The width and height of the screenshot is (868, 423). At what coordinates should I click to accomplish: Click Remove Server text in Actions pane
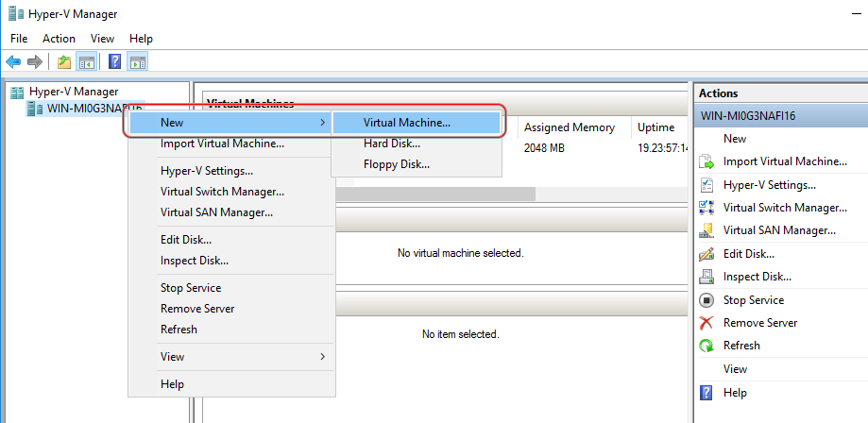(760, 323)
